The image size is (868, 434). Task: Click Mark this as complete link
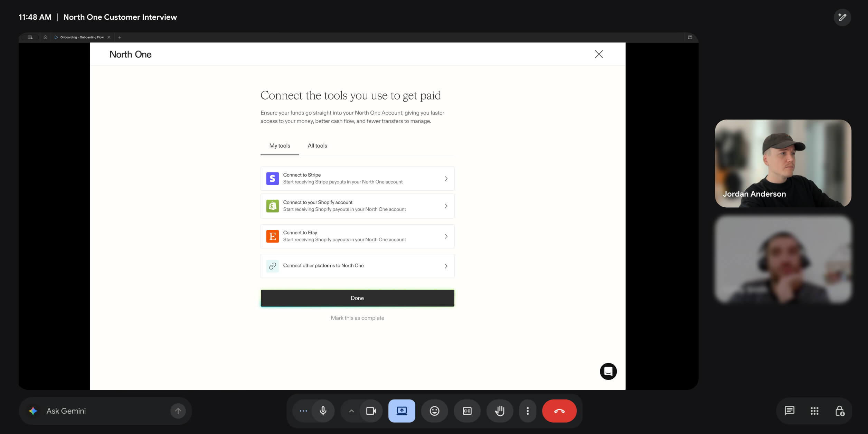point(357,318)
